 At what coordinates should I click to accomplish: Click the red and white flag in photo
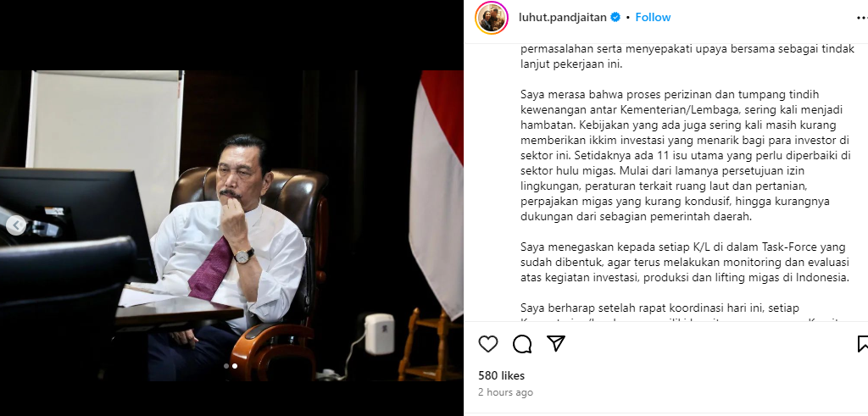[x=437, y=194]
